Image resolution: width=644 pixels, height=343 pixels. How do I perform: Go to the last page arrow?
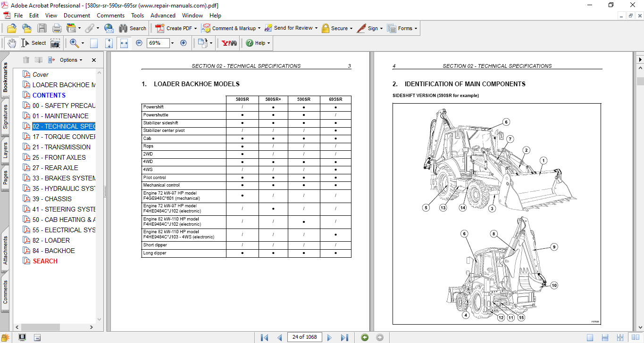[344, 337]
